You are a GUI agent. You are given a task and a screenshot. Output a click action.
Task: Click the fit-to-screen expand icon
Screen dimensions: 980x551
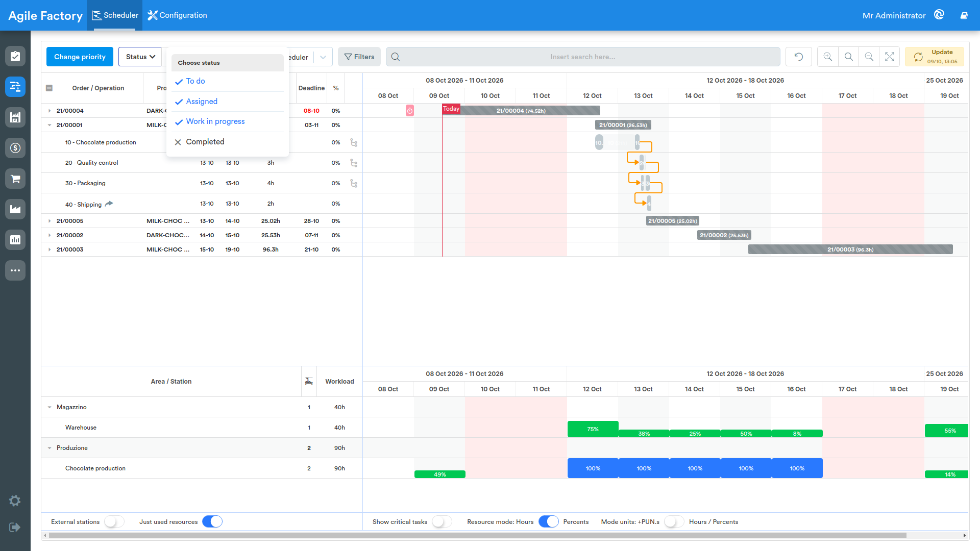[890, 57]
